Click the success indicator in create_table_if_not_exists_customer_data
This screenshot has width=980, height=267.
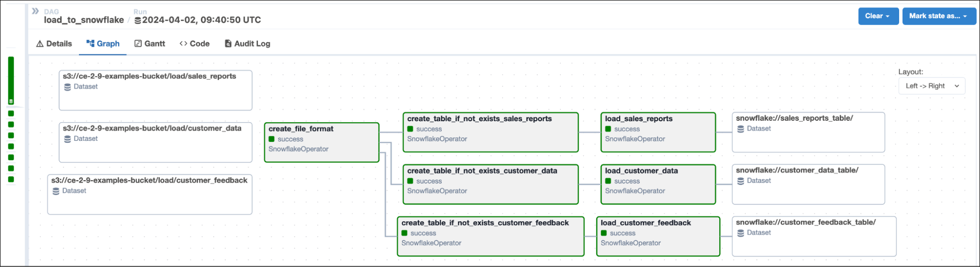coord(410,181)
